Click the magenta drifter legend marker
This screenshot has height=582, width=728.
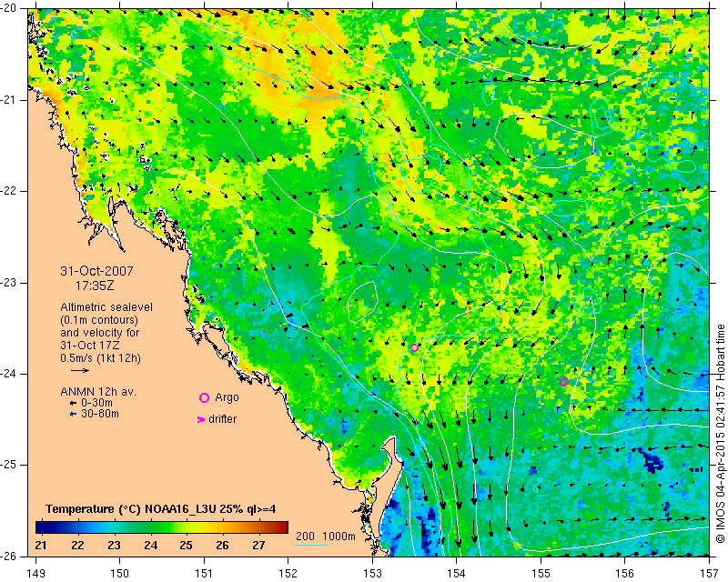(x=201, y=419)
